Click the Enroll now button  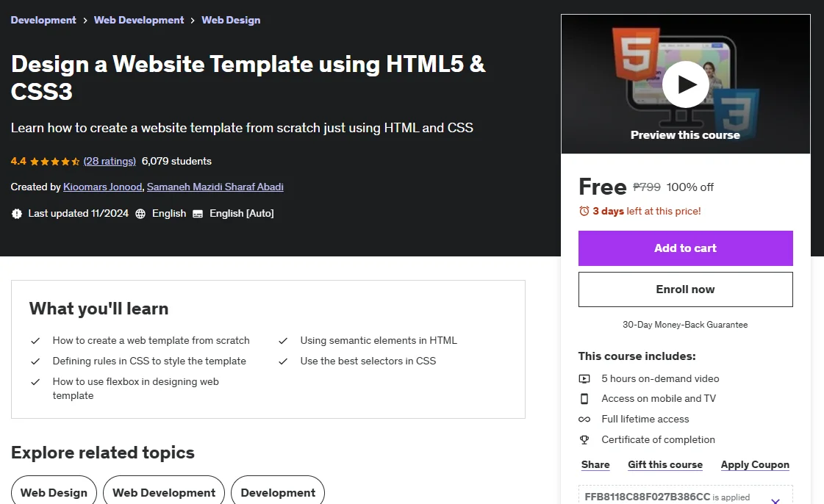pos(685,289)
